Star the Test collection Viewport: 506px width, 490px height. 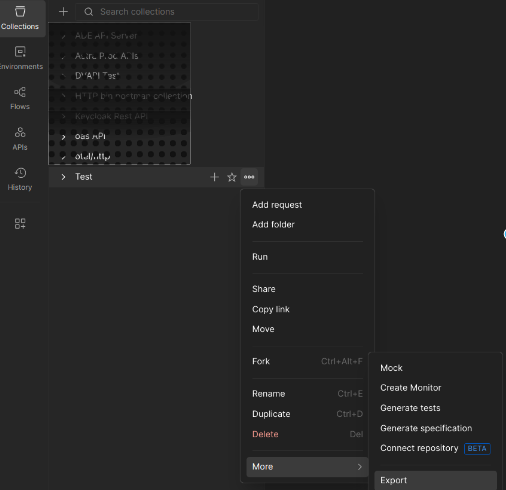pos(232,177)
